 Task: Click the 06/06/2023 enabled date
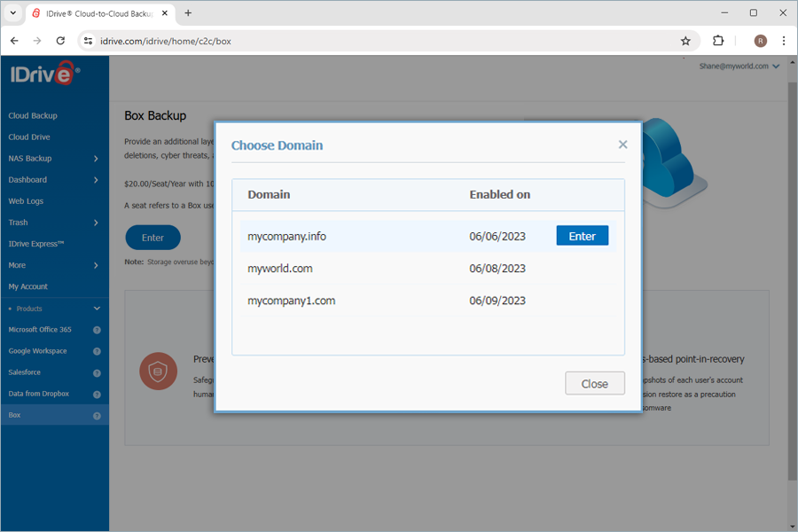tap(497, 236)
